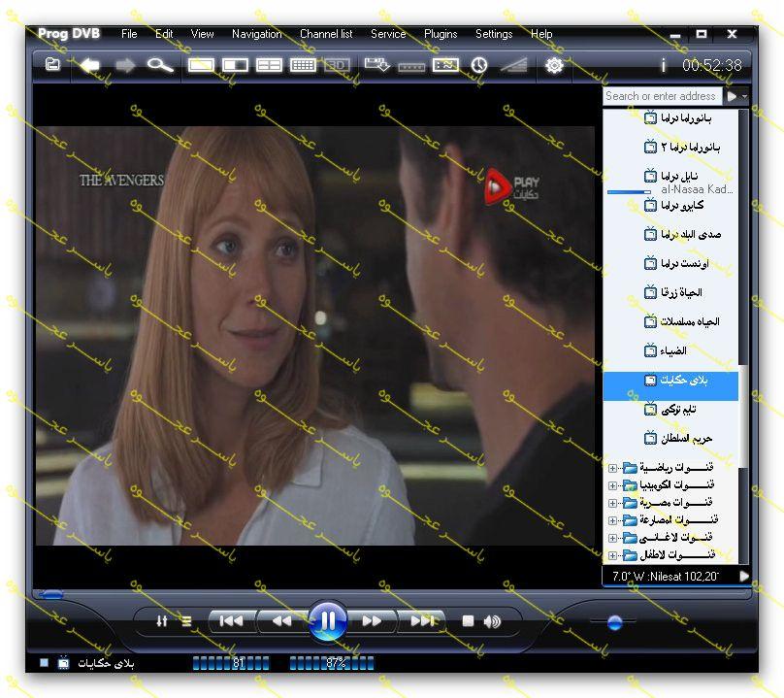Click the Nilesat satellite selector arrow
This screenshot has width=784, height=698.
pos(744,576)
